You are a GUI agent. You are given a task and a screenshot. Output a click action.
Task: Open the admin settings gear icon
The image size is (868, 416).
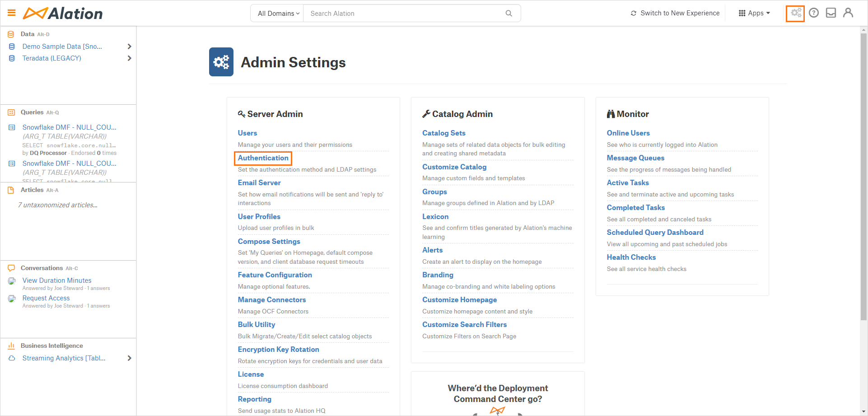tap(796, 13)
